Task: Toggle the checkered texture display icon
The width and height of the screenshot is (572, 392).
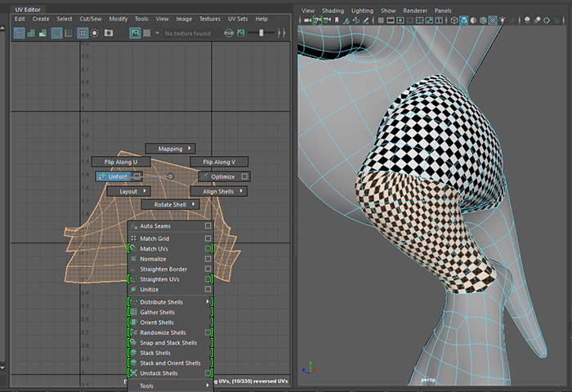Action: point(146,33)
